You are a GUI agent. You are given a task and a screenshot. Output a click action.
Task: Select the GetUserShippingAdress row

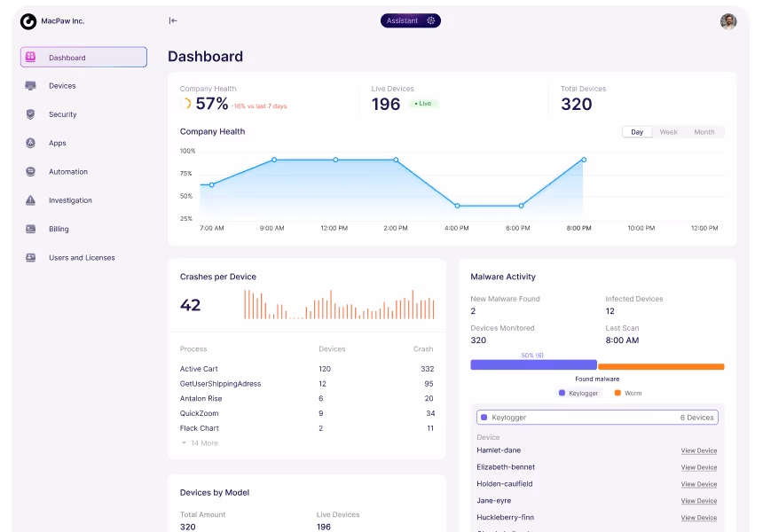tap(307, 384)
